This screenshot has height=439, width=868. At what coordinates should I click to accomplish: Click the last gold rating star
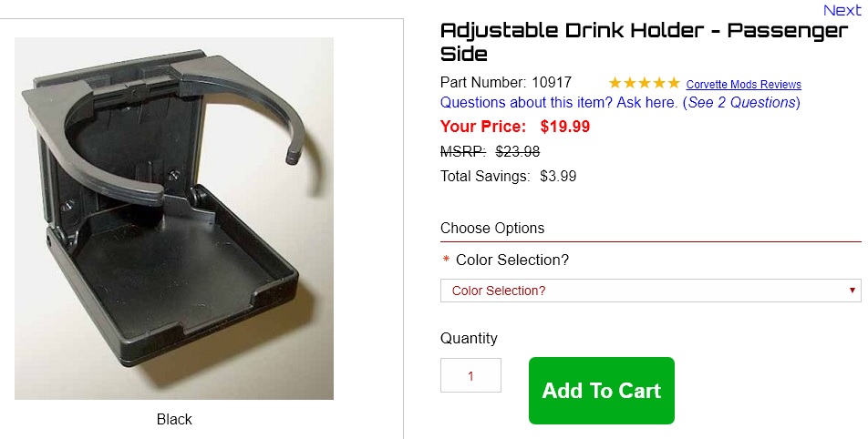coord(674,83)
